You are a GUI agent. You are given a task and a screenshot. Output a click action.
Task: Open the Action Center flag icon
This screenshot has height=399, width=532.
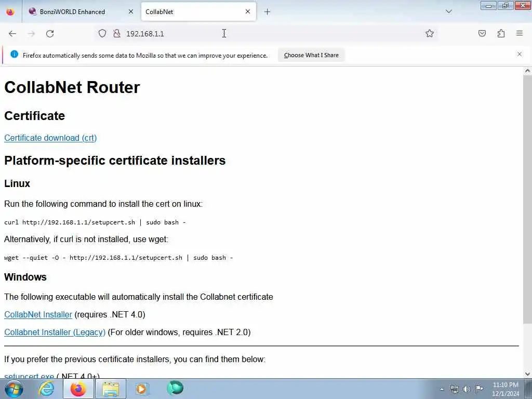click(479, 389)
